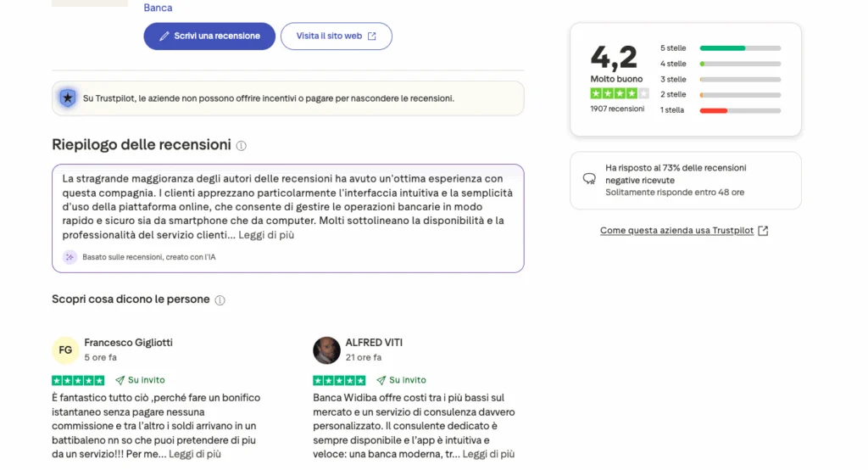Click the pencil icon on the review button

(x=164, y=36)
